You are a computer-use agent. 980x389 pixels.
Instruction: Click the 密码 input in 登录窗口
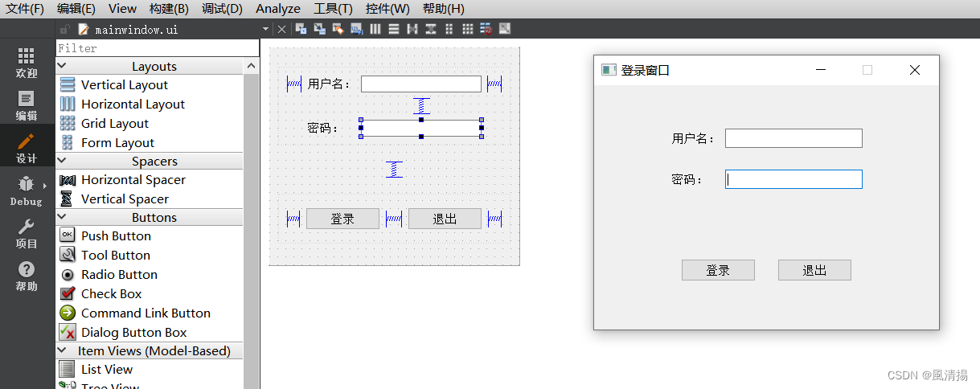793,179
